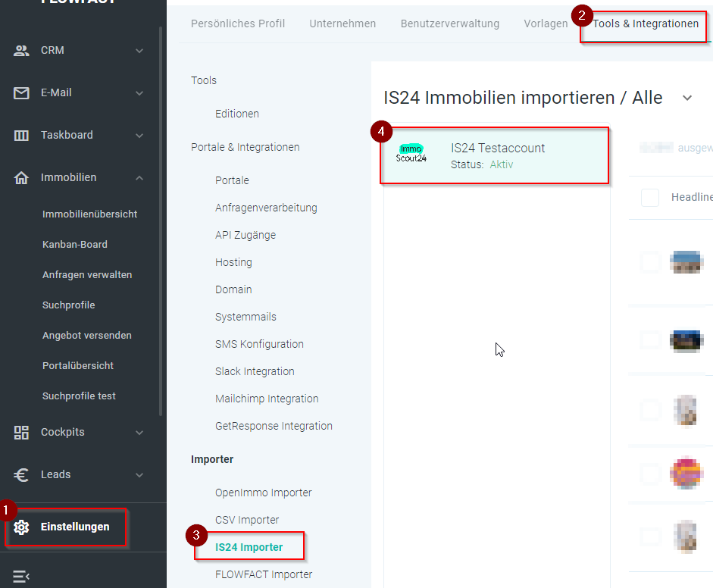713x588 pixels.
Task: Select IS24 Importer in settings list
Action: coord(249,547)
